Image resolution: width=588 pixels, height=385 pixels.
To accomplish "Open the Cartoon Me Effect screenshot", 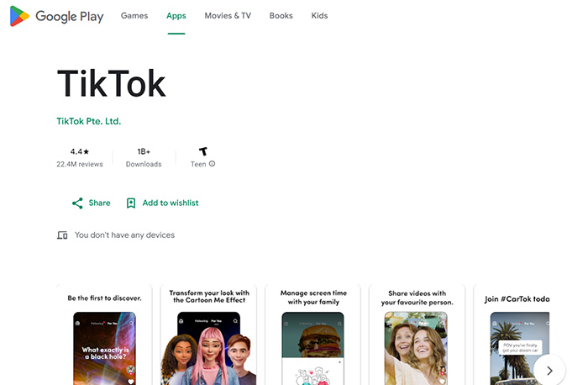I will (x=209, y=335).
